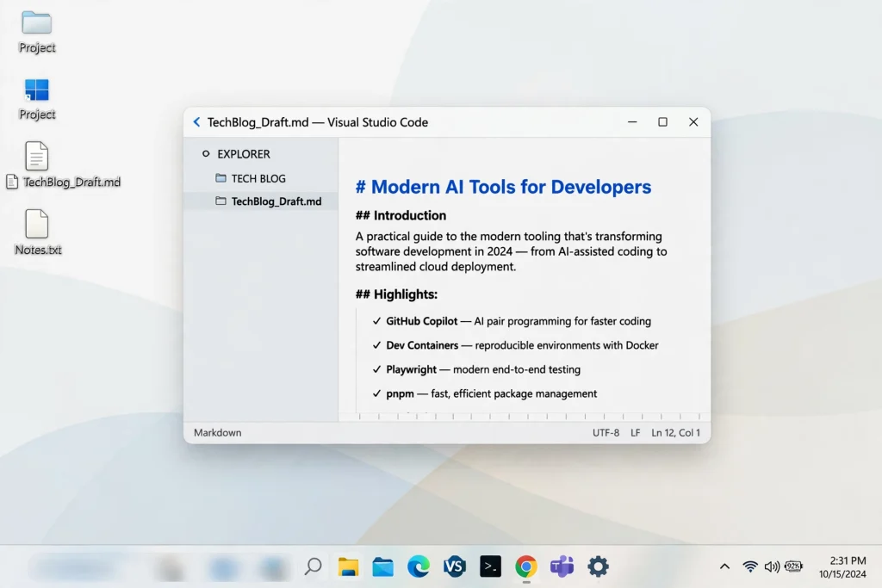Click the LF line ending indicator
This screenshot has height=588, width=882.
635,432
